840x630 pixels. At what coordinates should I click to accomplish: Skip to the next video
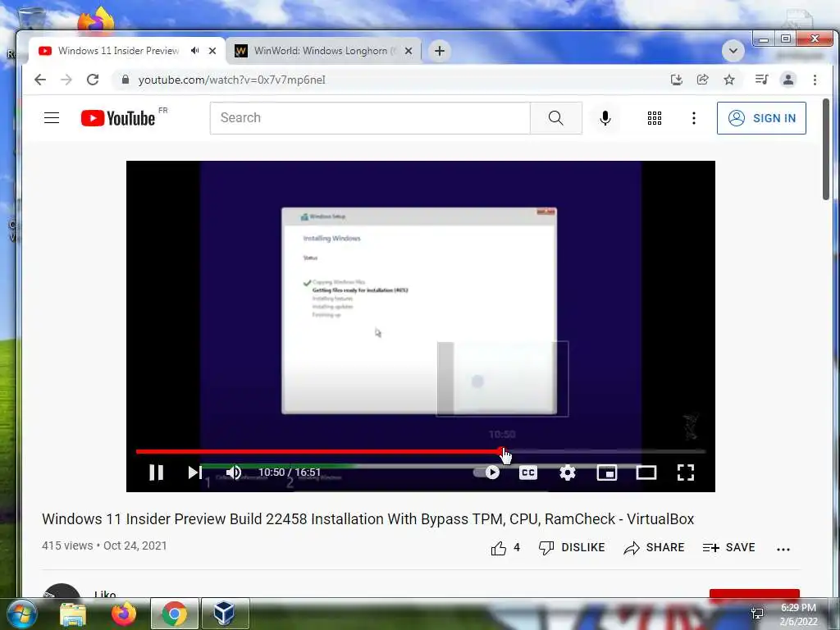[x=194, y=472]
